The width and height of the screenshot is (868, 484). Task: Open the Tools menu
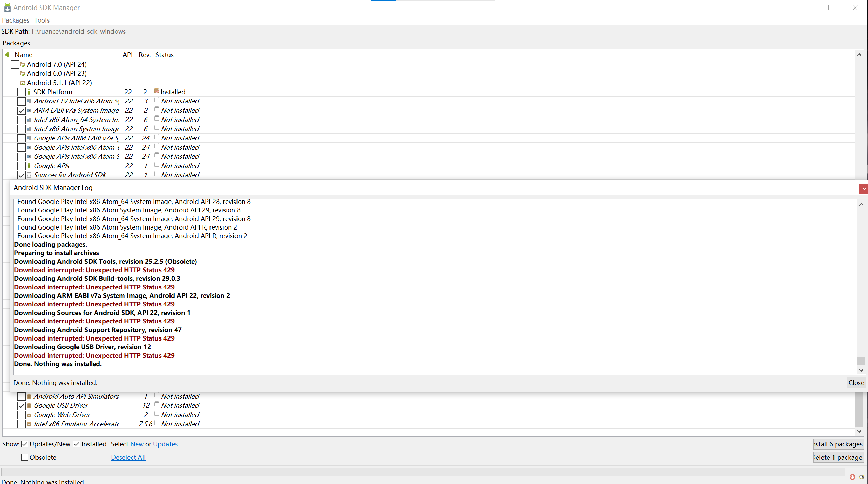[42, 20]
